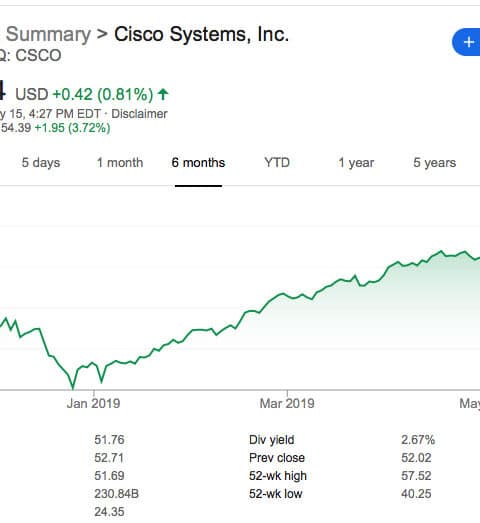Click the Mar 2019 axis marker
This screenshot has height=523, width=480.
(x=287, y=403)
